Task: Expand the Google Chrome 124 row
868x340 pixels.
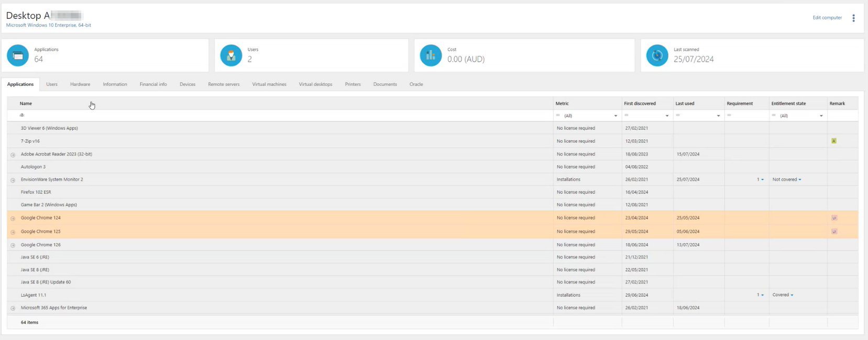Action: [13, 219]
